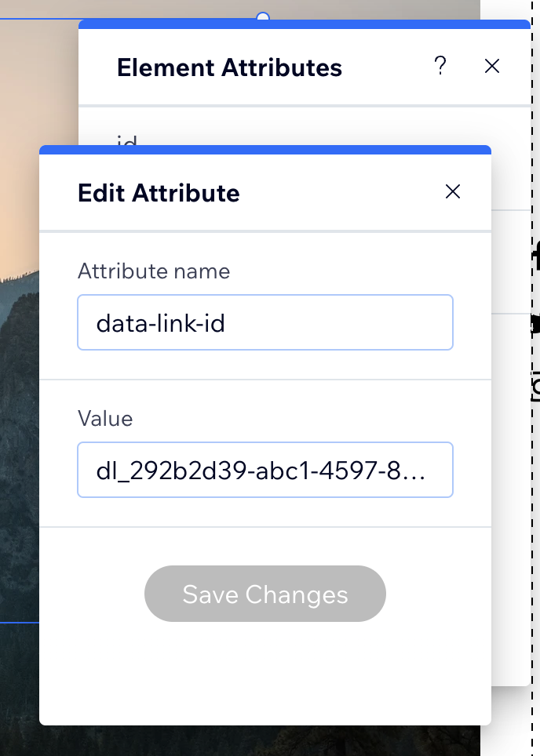Screen dimensions: 540x756
Task: Click the "Attribute name" label
Action: (x=154, y=271)
